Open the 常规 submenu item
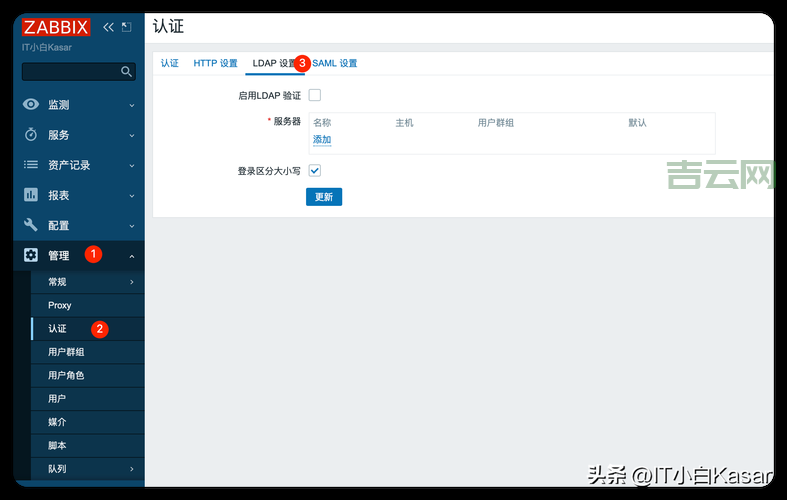Viewport: 787px width, 500px height. 88,282
